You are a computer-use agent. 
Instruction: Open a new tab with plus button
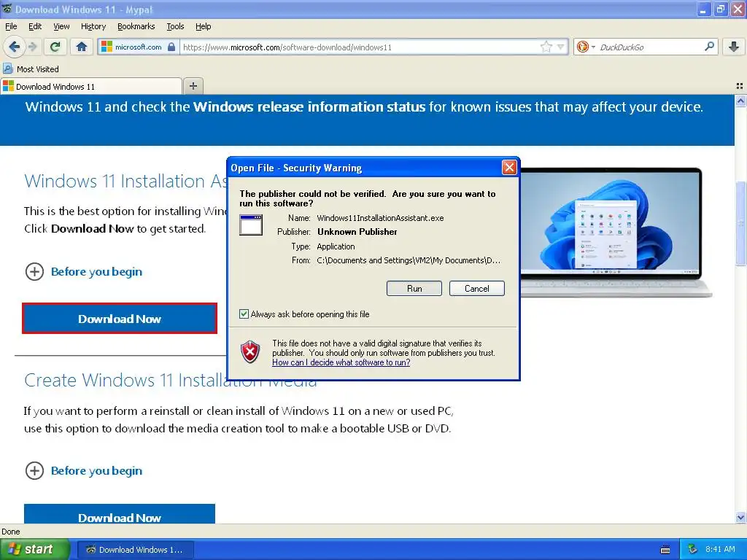tap(193, 86)
